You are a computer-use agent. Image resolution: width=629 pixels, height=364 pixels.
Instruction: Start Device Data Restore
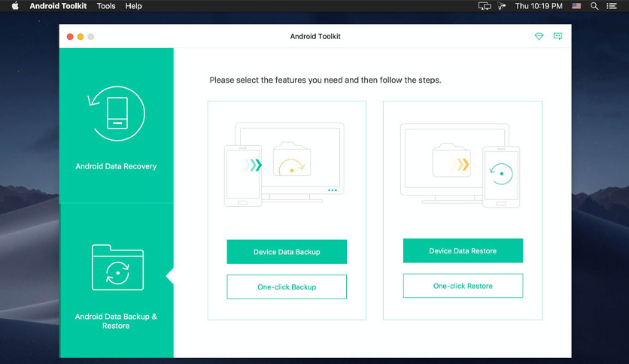pos(463,251)
